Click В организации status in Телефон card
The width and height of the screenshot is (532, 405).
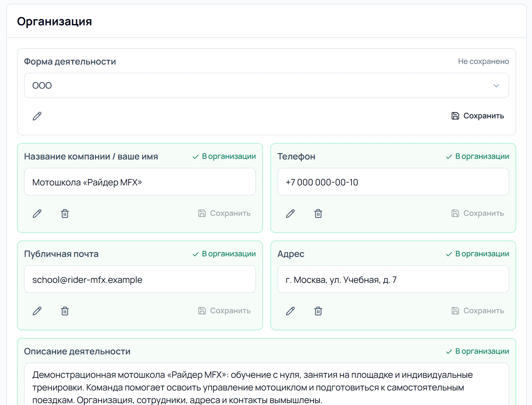[x=478, y=156]
